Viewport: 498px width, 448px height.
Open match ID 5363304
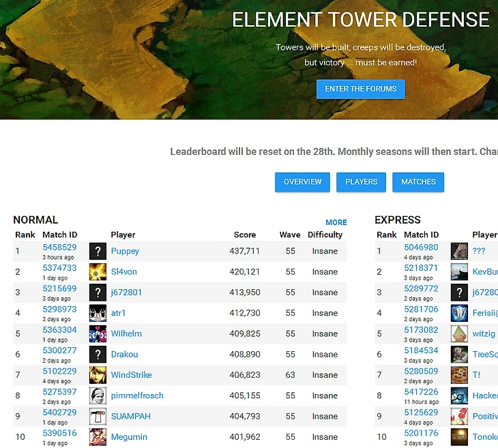[60, 330]
